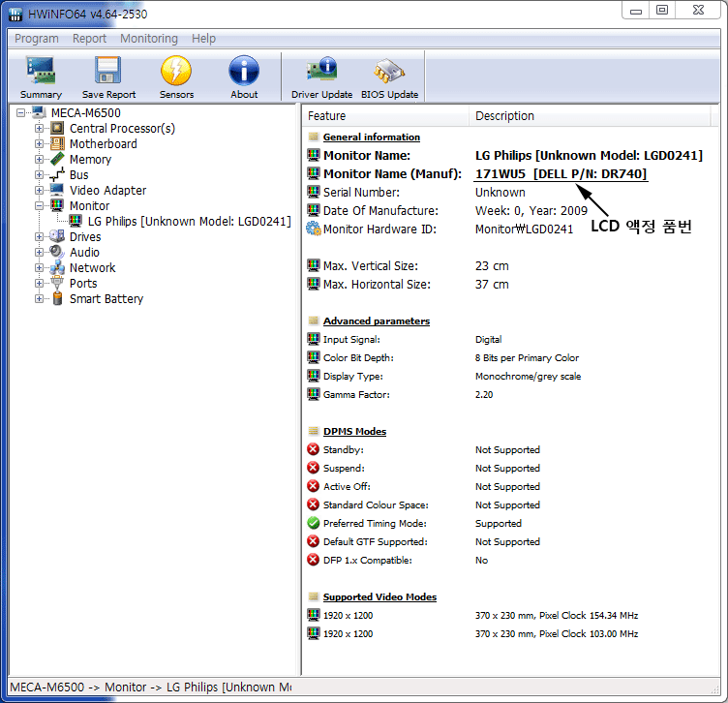Launch Driver Update from toolbar

coord(321,70)
